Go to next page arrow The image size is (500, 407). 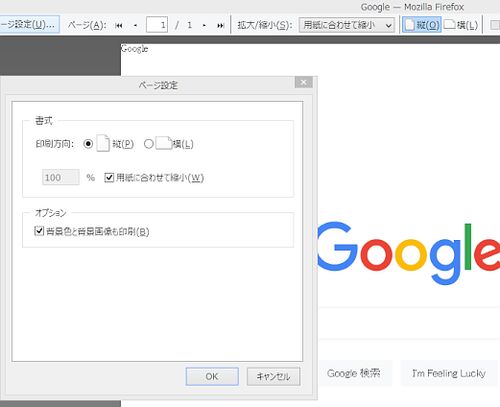coord(204,25)
